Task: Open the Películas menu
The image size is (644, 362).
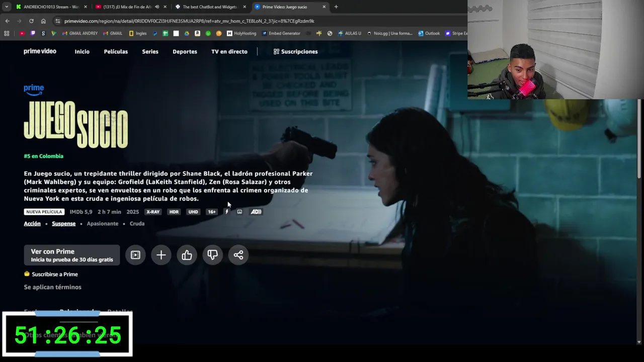Action: (116, 51)
